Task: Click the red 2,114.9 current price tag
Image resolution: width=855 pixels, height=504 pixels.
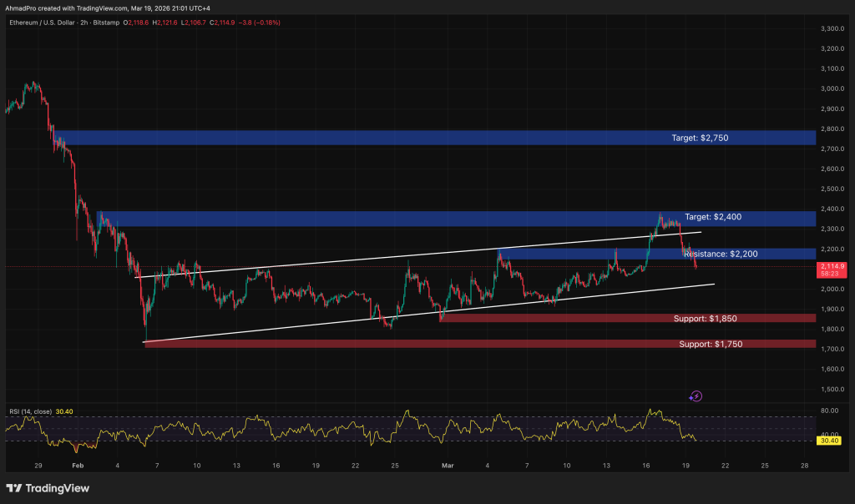Action: click(x=834, y=265)
